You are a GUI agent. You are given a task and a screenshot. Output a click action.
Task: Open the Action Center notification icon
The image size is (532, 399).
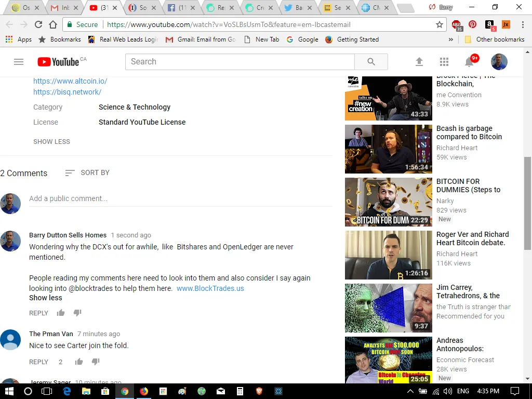click(515, 392)
